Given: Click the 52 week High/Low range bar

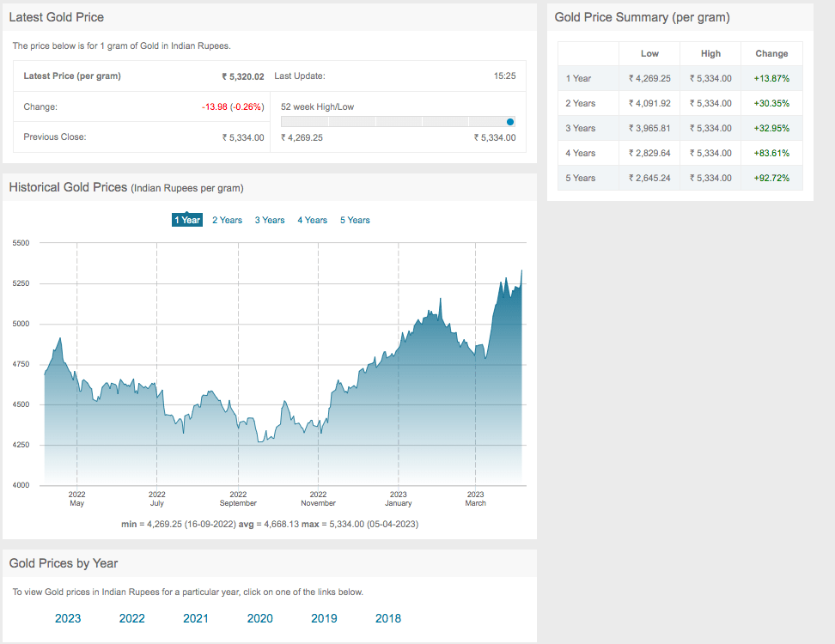Looking at the screenshot, I should coord(398,122).
